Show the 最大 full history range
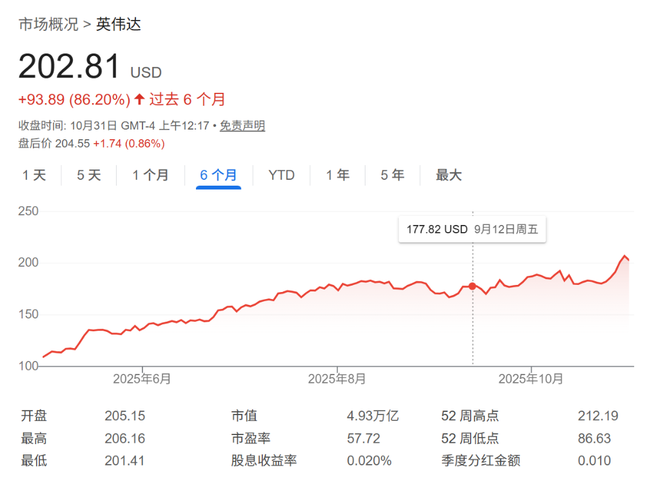Screen dimensions: 660x477 (448, 175)
